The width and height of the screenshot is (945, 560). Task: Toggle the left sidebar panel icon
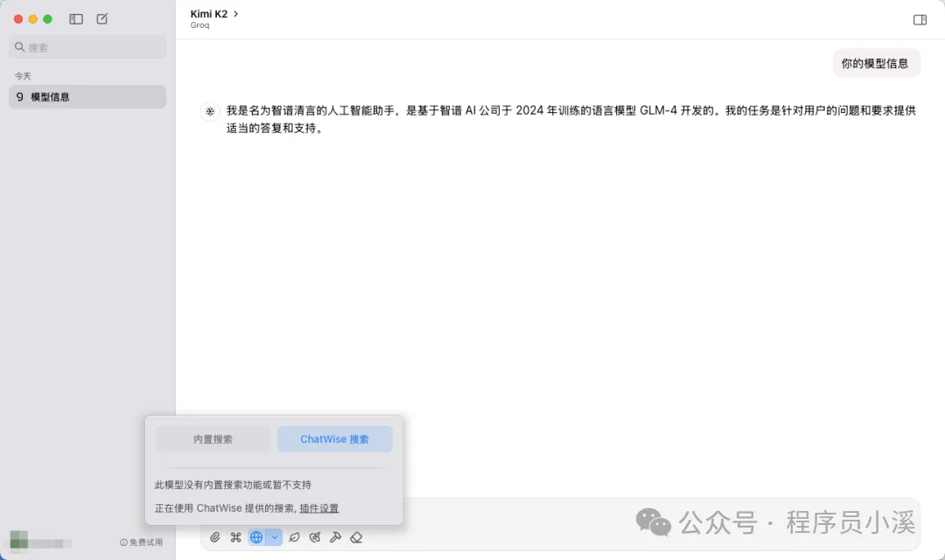[x=76, y=19]
